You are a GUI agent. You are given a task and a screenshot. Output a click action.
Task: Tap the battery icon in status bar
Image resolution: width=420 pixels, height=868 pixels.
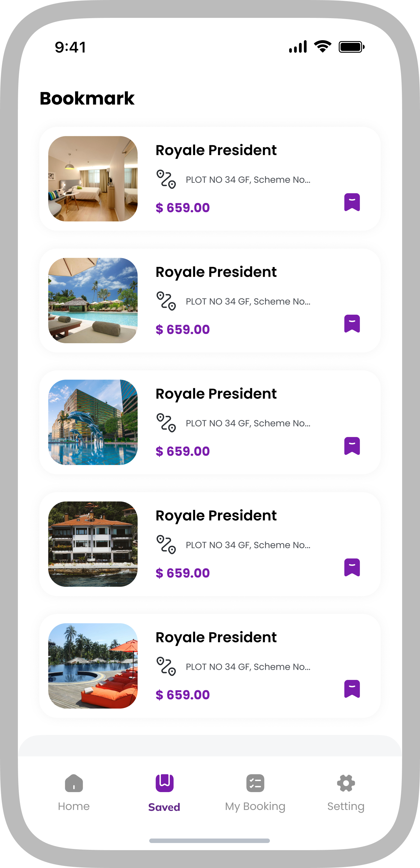[351, 47]
